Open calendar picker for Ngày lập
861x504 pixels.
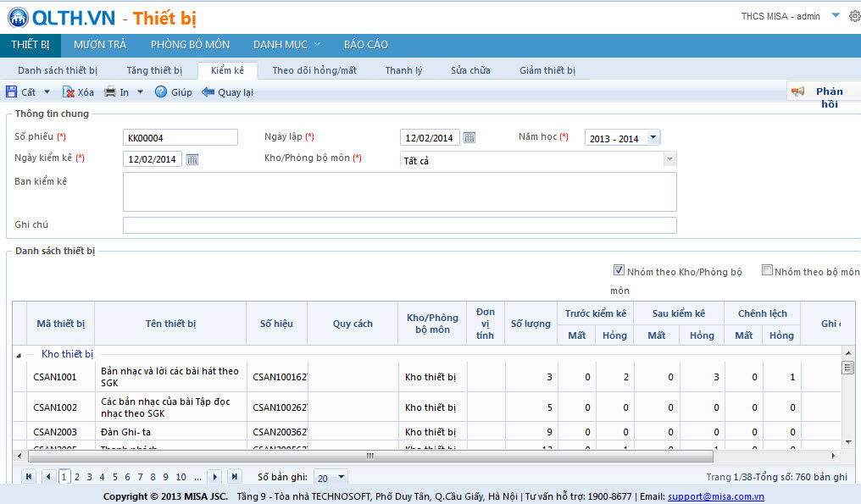[469, 138]
